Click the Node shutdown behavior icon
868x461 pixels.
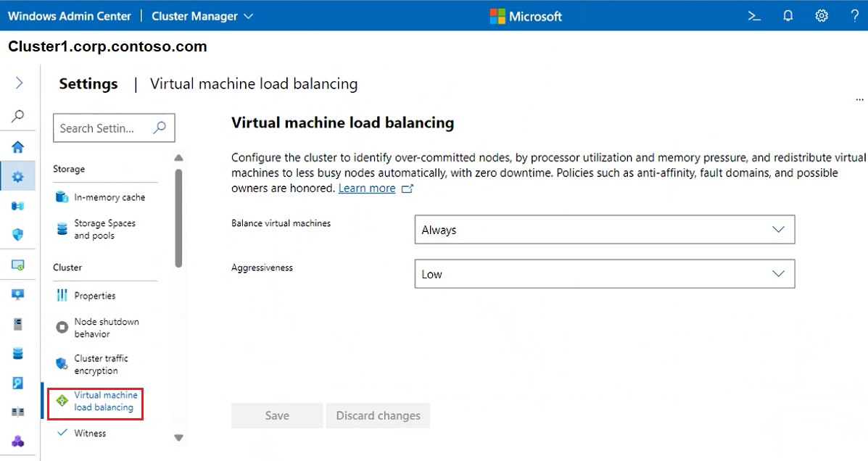(62, 328)
